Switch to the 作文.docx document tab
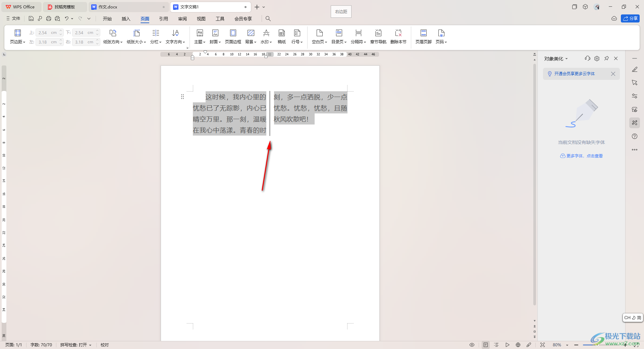This screenshot has height=349, width=644. [129, 7]
